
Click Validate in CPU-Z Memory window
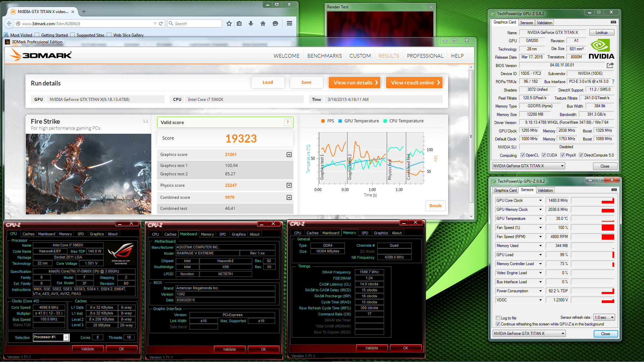point(372,348)
